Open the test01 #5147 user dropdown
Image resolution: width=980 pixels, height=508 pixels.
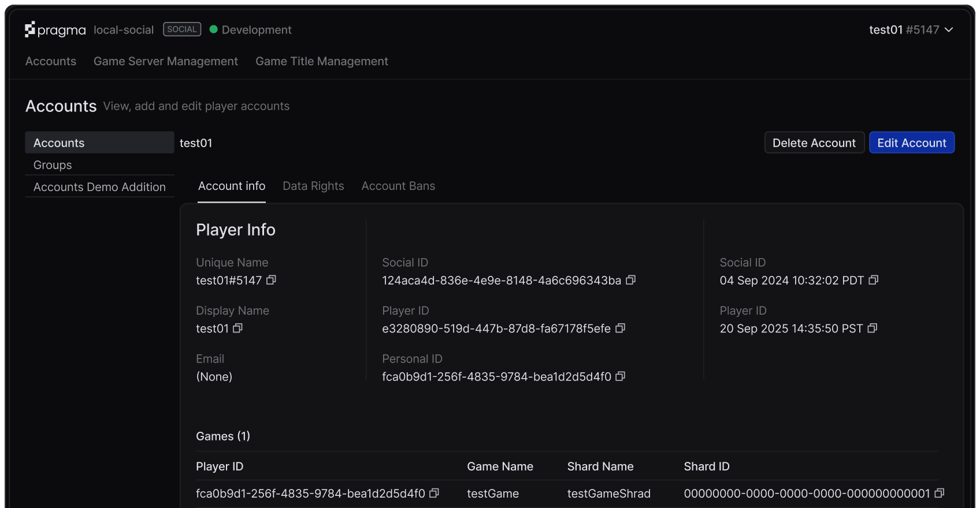click(911, 29)
